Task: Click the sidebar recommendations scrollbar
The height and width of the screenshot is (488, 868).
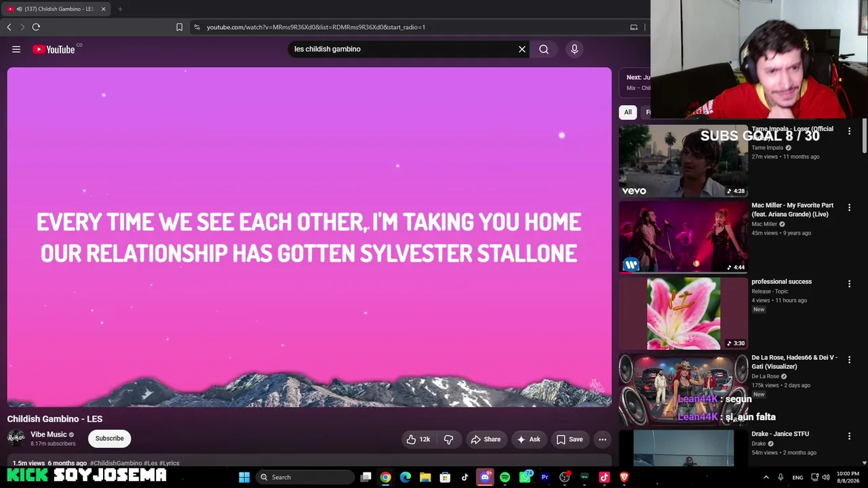Action: 865,137
